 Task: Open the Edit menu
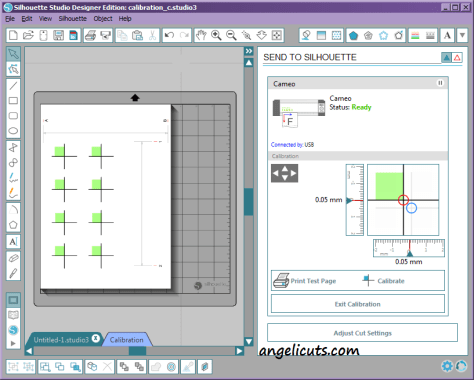tap(27, 19)
